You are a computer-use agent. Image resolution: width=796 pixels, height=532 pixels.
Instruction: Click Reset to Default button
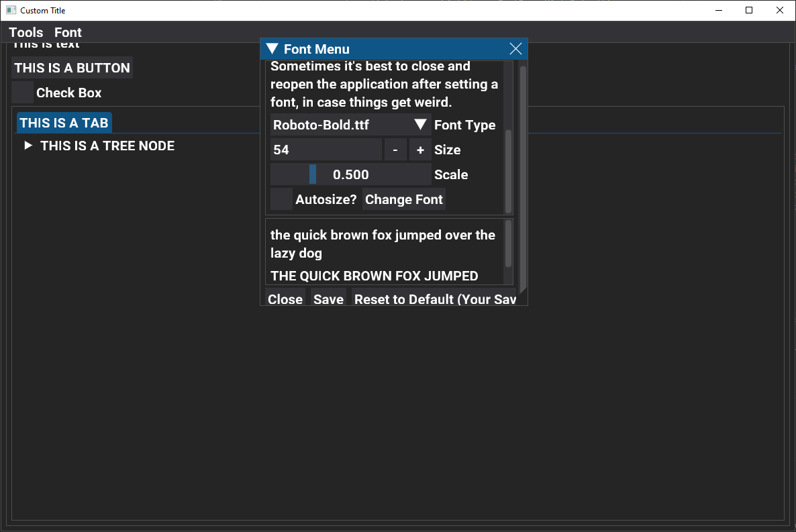point(435,299)
